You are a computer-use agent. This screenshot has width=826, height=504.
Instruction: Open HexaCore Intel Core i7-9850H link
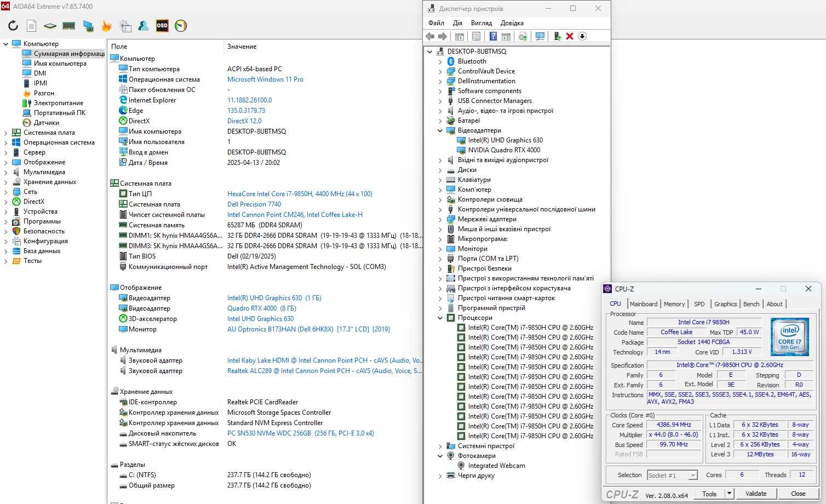point(300,194)
